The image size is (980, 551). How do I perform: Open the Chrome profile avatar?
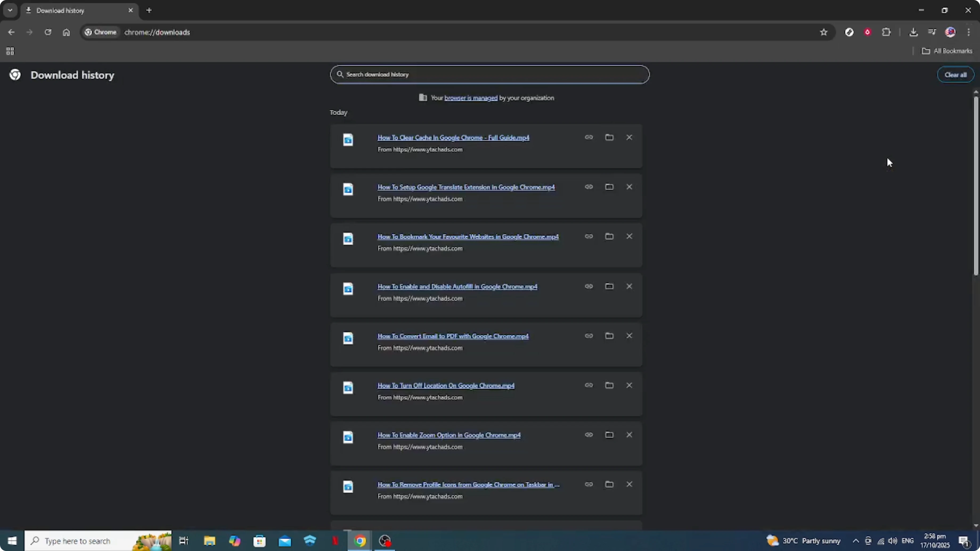950,32
